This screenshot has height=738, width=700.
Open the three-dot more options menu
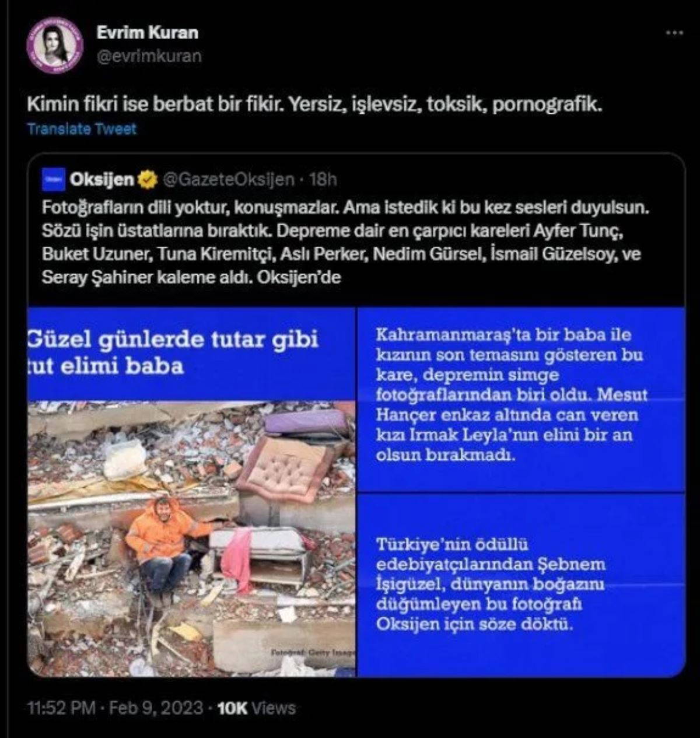674,33
